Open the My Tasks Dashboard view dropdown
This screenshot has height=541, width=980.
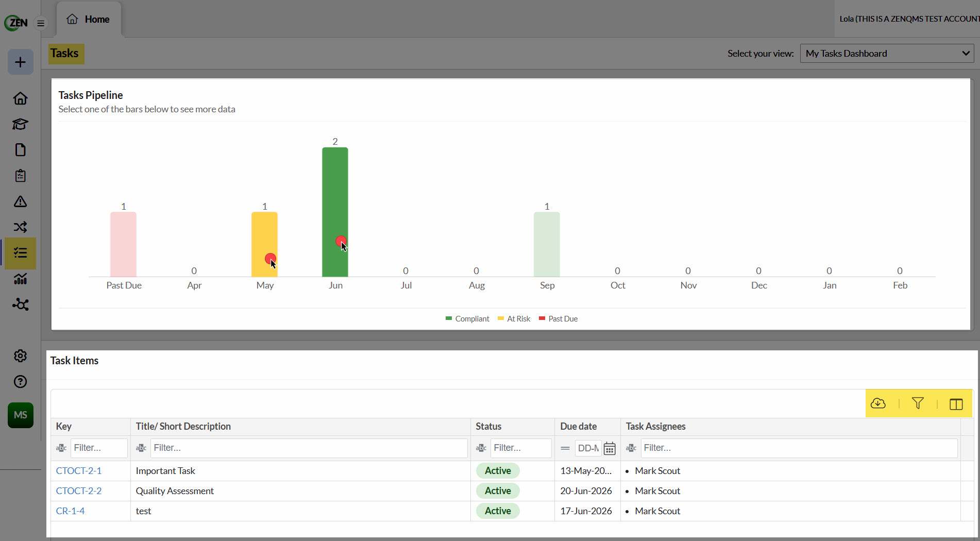(887, 54)
